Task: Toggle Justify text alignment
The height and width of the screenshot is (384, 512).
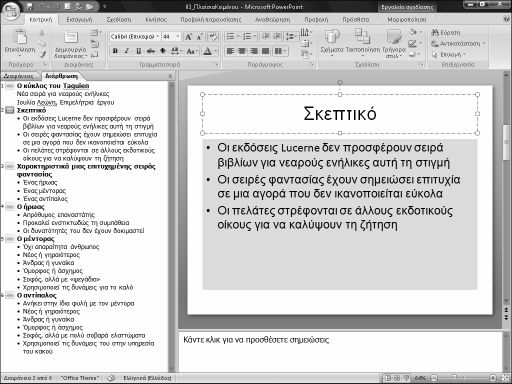Action: (265, 51)
